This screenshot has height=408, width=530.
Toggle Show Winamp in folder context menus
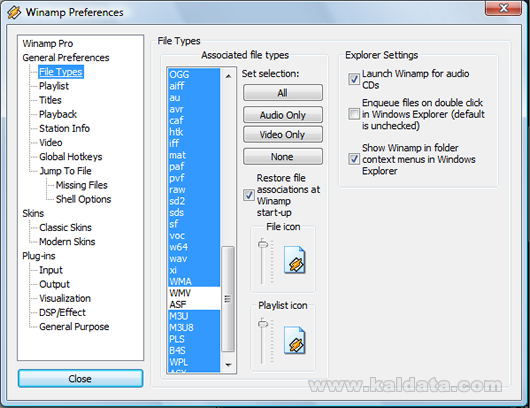(354, 159)
